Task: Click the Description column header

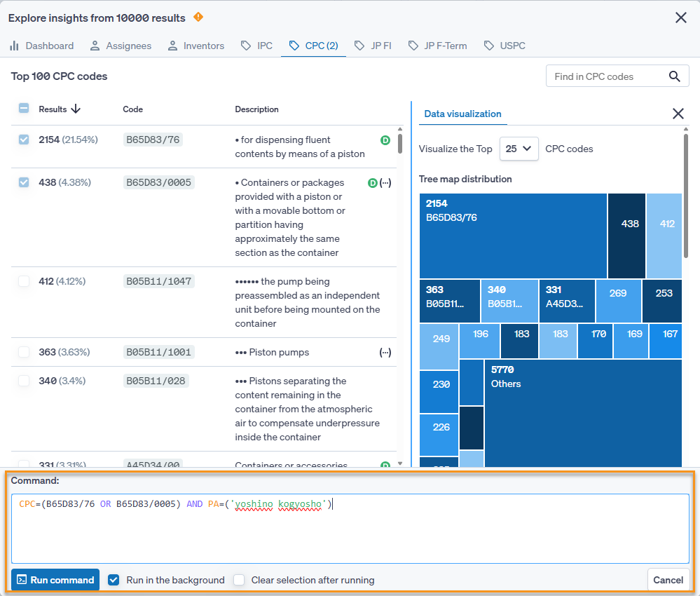Action: pyautogui.click(x=256, y=109)
